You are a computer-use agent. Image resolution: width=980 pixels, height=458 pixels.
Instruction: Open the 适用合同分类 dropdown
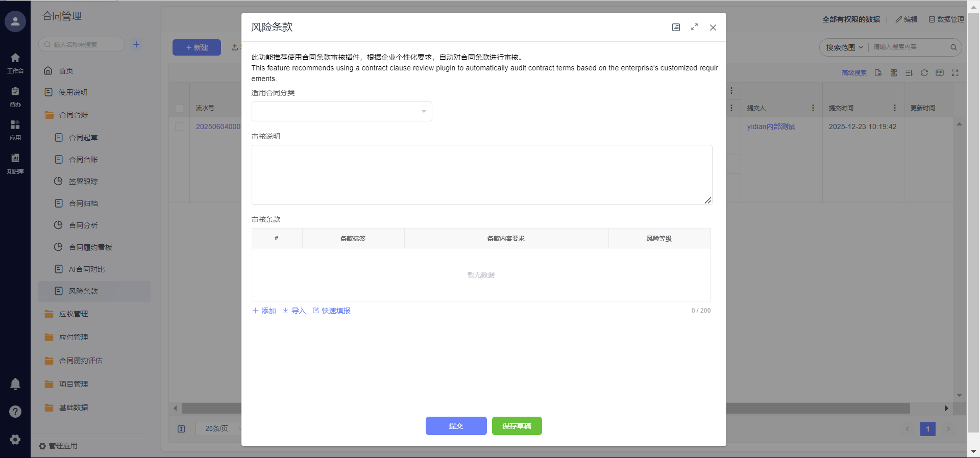341,112
